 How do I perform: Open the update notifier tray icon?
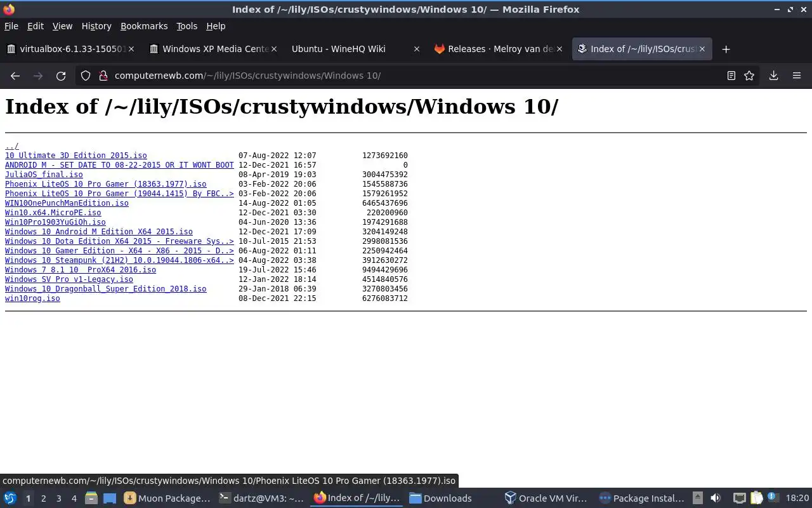click(x=773, y=497)
